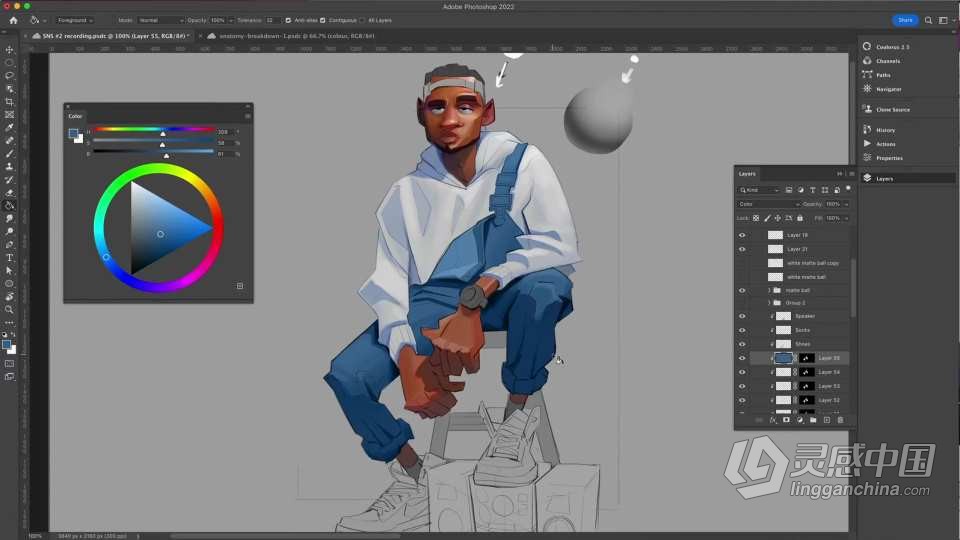Viewport: 960px width, 540px height.
Task: Toggle the Anti-alias checkbox
Action: point(288,20)
